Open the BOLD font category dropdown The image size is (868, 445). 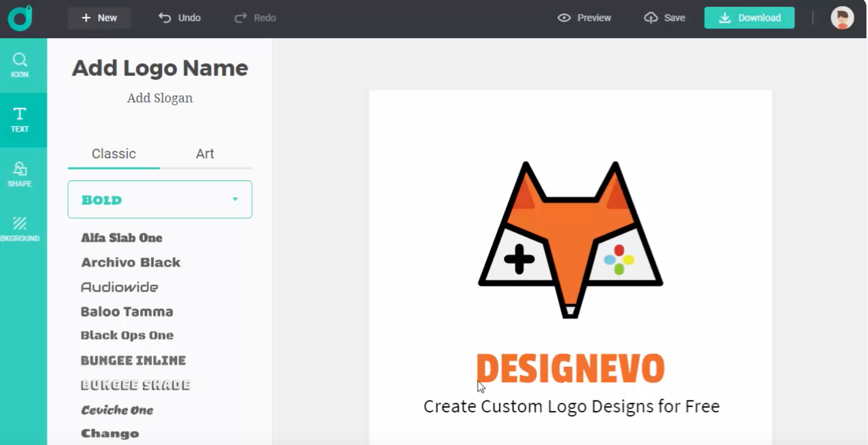pos(160,199)
